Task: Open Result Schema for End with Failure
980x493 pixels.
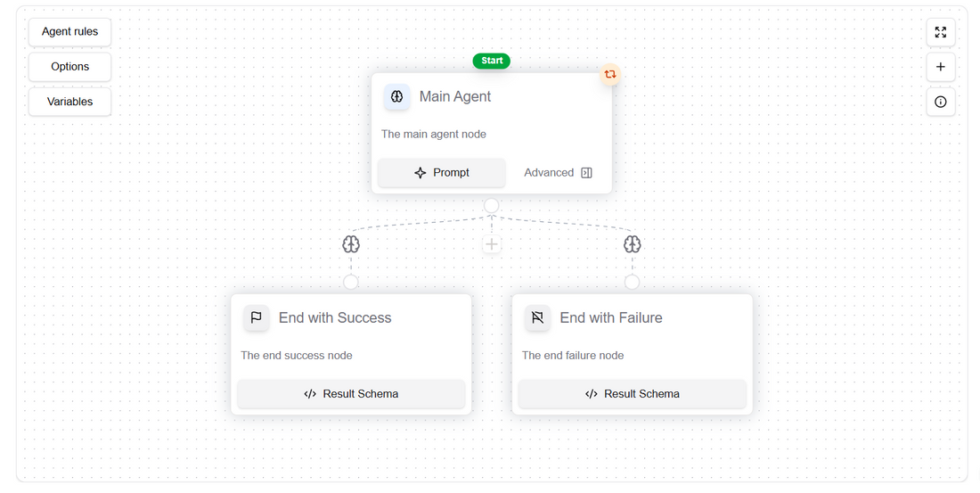Action: pyautogui.click(x=633, y=394)
